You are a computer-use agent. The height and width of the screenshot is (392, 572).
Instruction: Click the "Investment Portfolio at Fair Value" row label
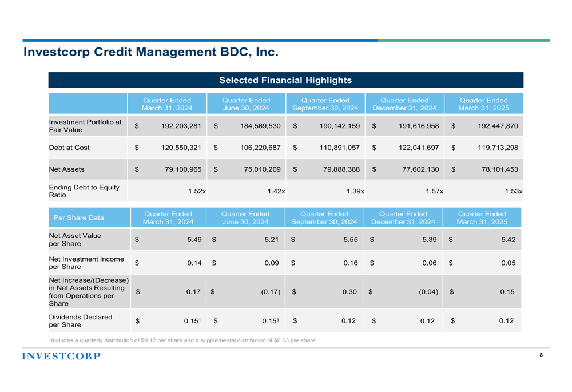[x=85, y=126]
